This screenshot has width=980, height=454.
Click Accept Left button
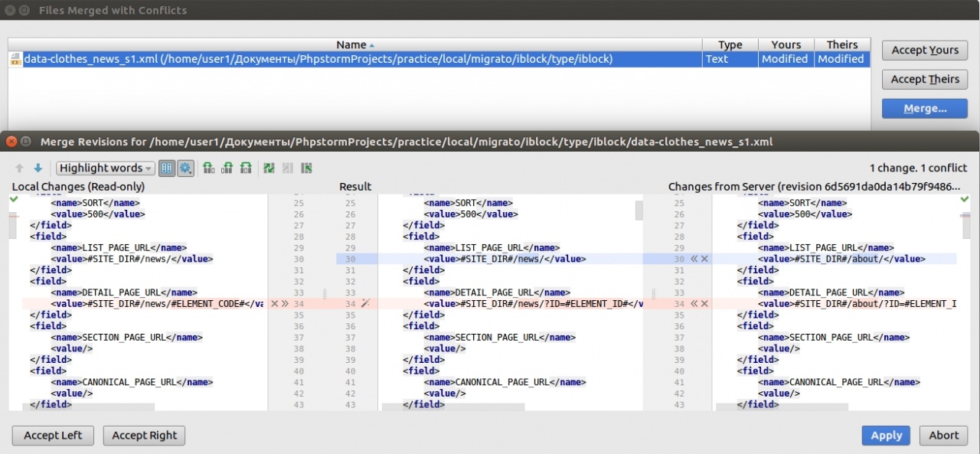[x=53, y=436]
